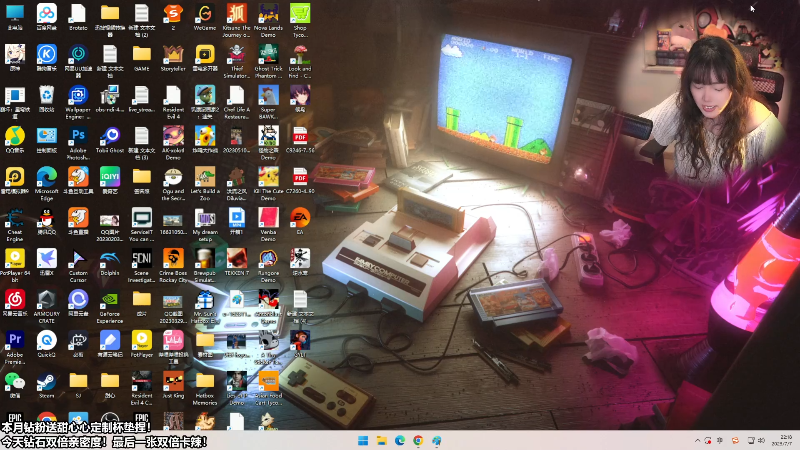
Task: Open C9246-7.56 PDF file
Action: click(299, 139)
